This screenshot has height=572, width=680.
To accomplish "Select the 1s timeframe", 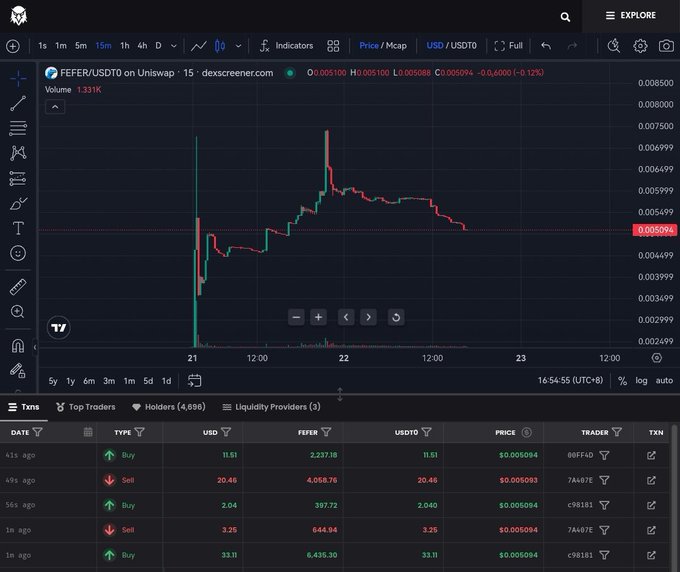I will click(42, 46).
